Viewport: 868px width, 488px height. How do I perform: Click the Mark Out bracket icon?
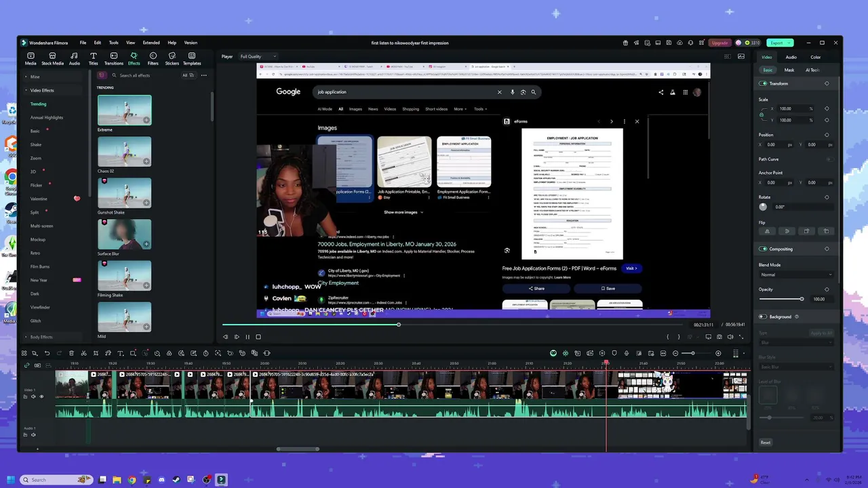[x=679, y=337]
